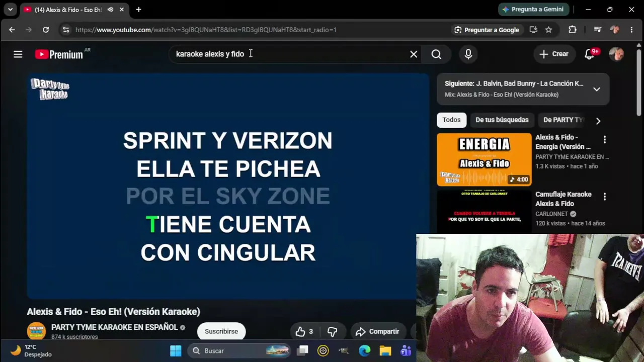Open the Party Tyme Karaoke channel avatar
The width and height of the screenshot is (644, 362).
(x=36, y=331)
